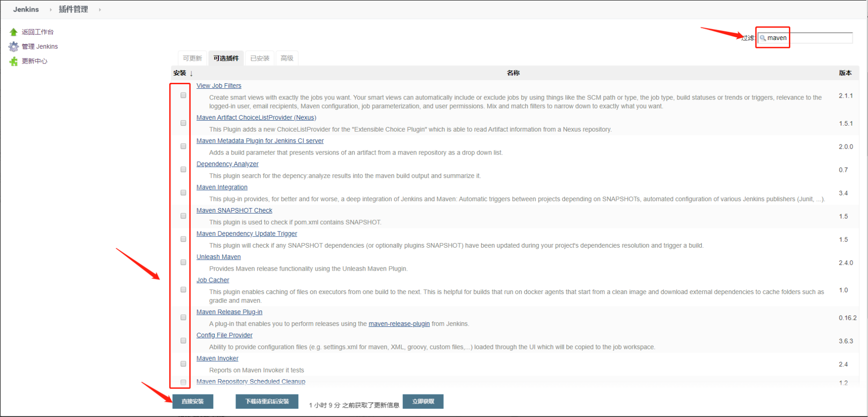Open Config File Provider plugin link

[x=224, y=335]
